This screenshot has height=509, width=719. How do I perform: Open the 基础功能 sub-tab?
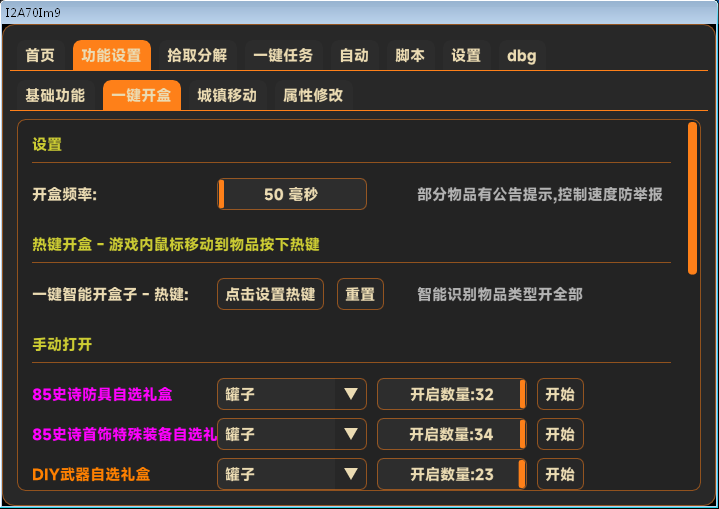tap(55, 96)
